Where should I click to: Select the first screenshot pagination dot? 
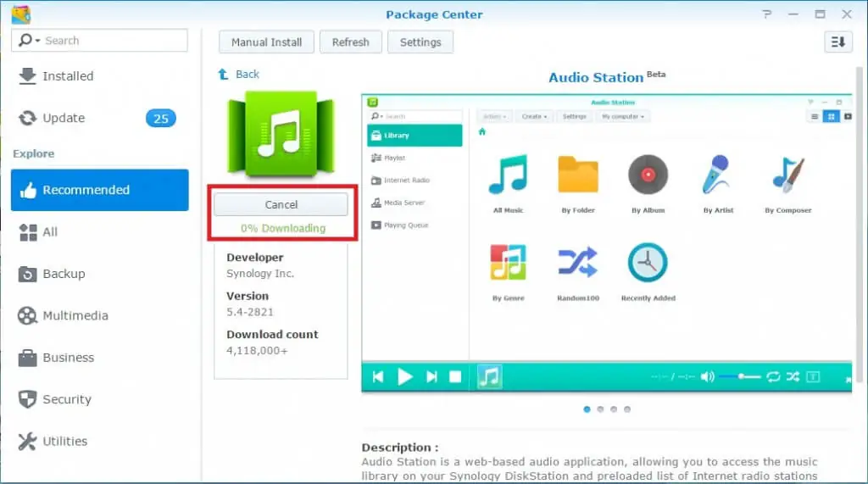tap(587, 409)
